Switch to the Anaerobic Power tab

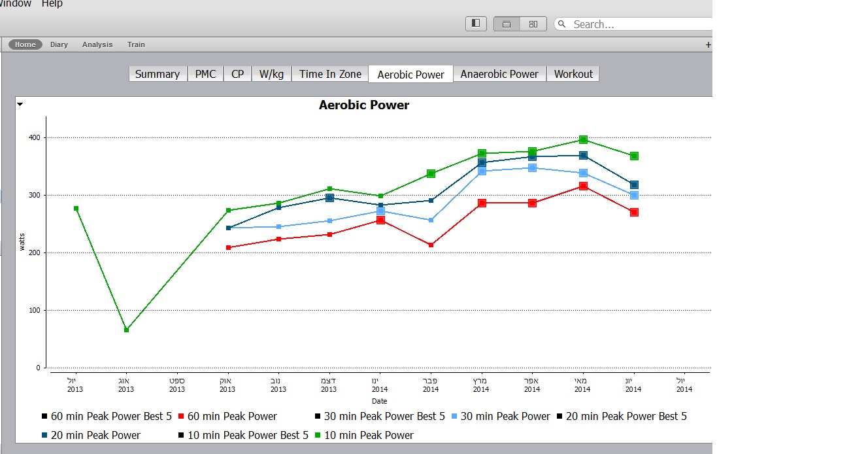click(499, 74)
